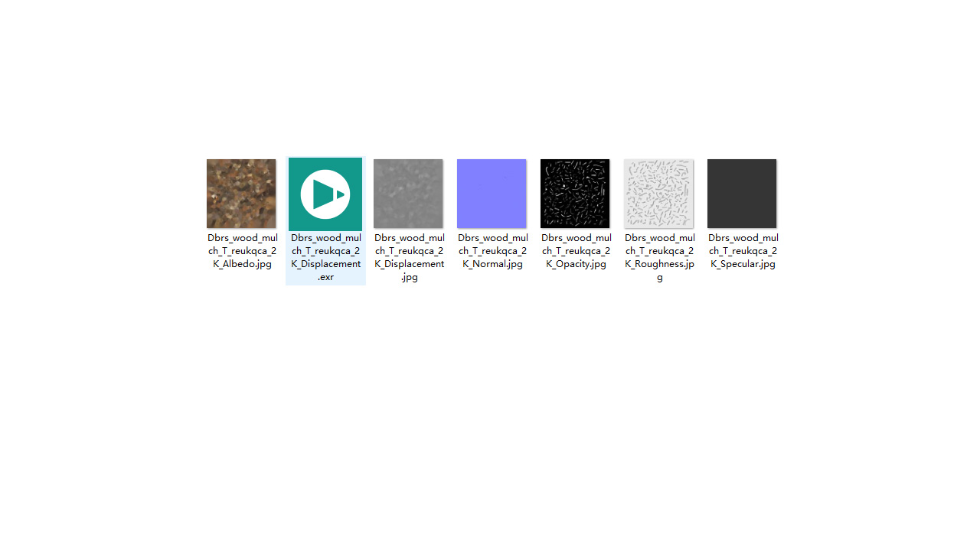Viewport: 980px width, 551px height.
Task: Click the Displacement.exr media player icon
Action: [325, 194]
